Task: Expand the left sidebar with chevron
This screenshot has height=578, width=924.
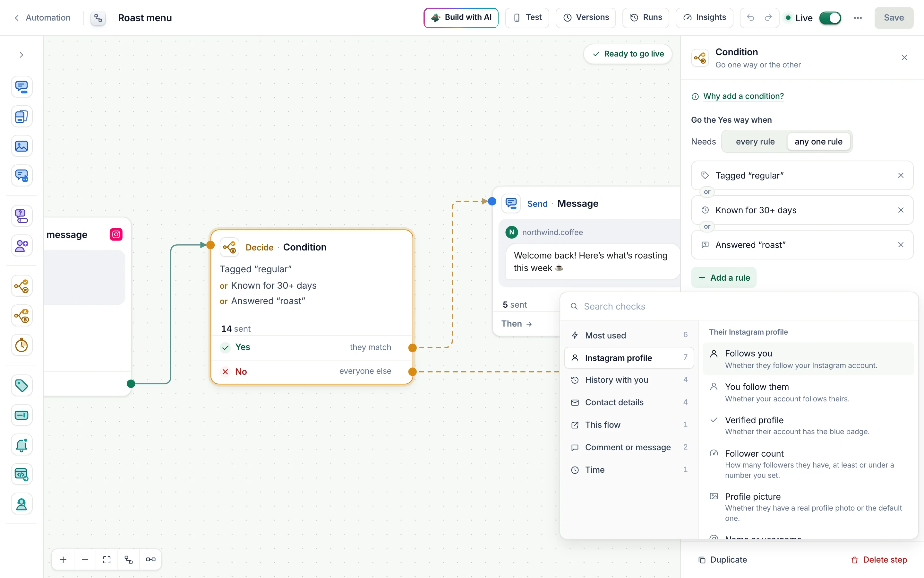Action: [x=21, y=55]
